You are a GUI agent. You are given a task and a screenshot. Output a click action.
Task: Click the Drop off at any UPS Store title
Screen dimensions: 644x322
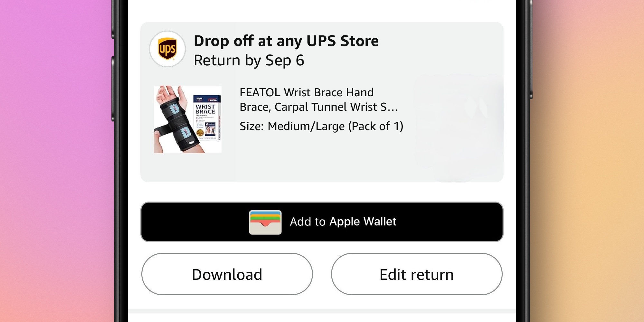pos(286,41)
